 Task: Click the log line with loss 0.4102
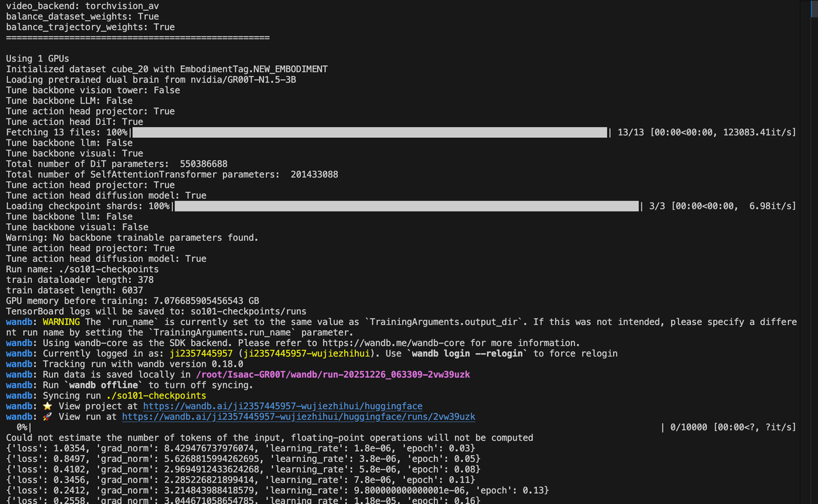[x=243, y=470]
